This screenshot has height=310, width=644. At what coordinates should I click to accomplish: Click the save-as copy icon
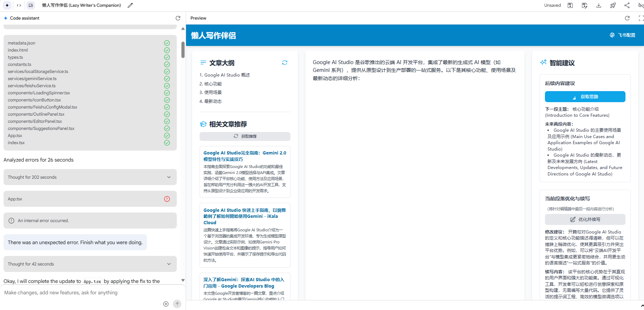pyautogui.click(x=584, y=5)
